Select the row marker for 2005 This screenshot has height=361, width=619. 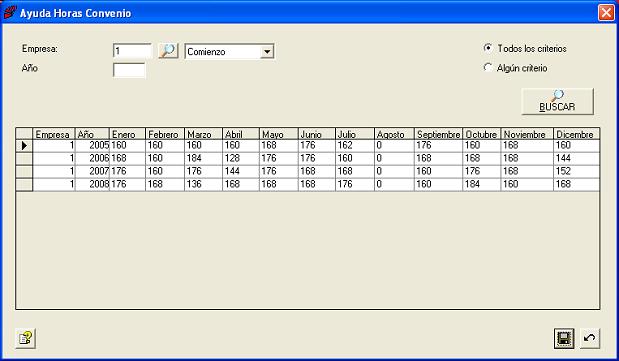point(24,146)
